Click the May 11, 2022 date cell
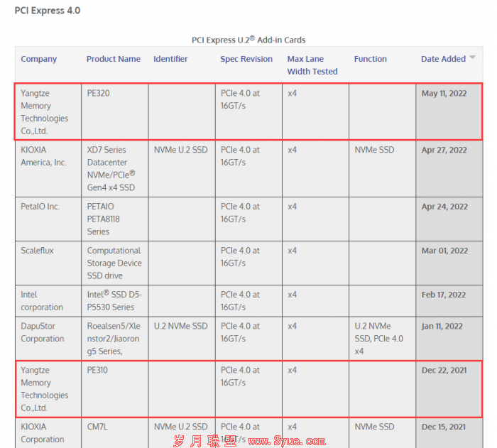Viewport: 497px width, 448px height. tap(449, 111)
